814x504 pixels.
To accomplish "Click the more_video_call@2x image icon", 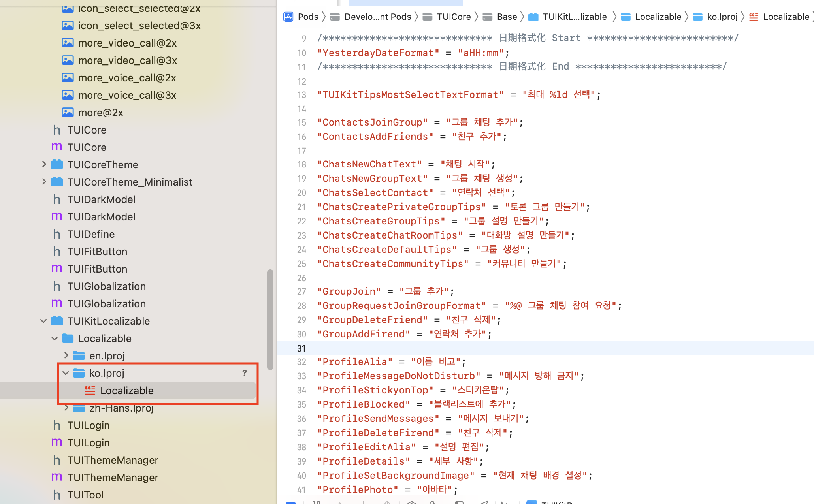I will 68,43.
